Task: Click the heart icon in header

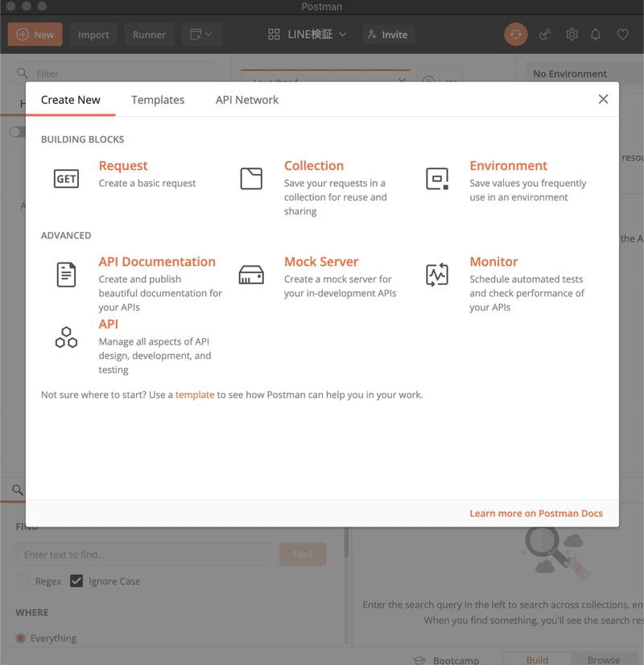Action: tap(622, 35)
